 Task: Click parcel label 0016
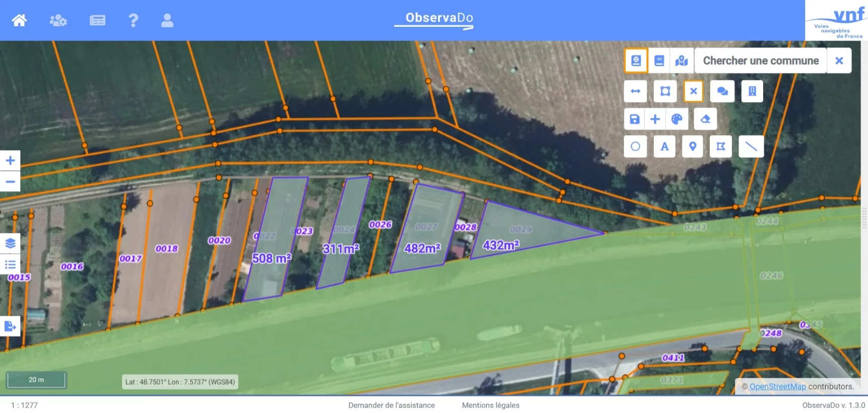point(72,266)
